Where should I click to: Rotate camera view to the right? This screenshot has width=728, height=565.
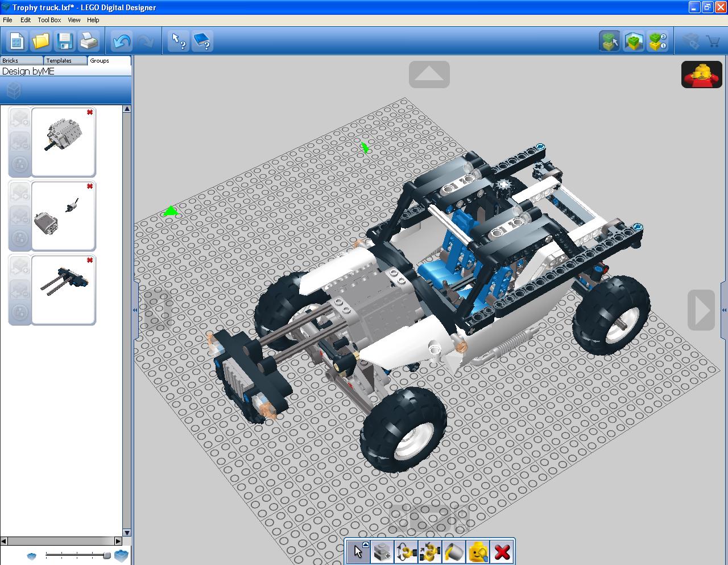pyautogui.click(x=701, y=310)
